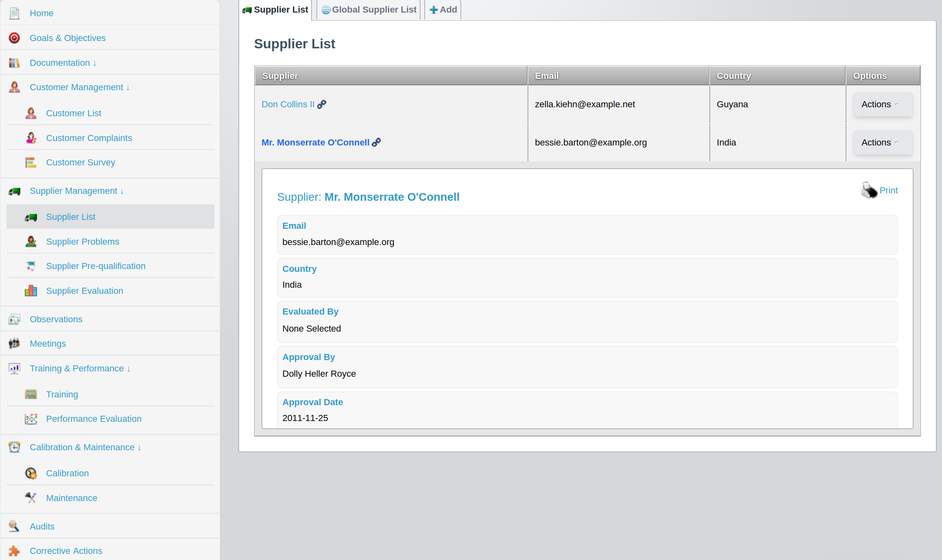Open the Actions dropdown for Don Collins II
This screenshot has width=942, height=560.
pyautogui.click(x=883, y=104)
